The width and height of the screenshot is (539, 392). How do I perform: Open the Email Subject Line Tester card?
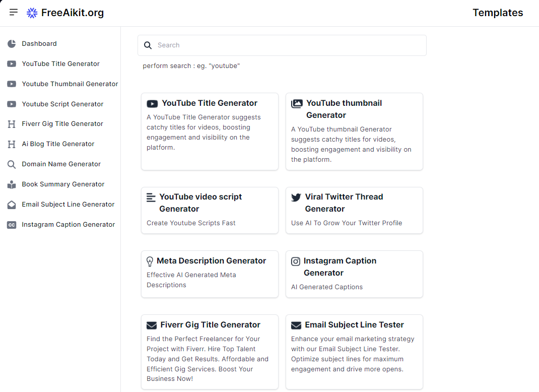coord(354,352)
